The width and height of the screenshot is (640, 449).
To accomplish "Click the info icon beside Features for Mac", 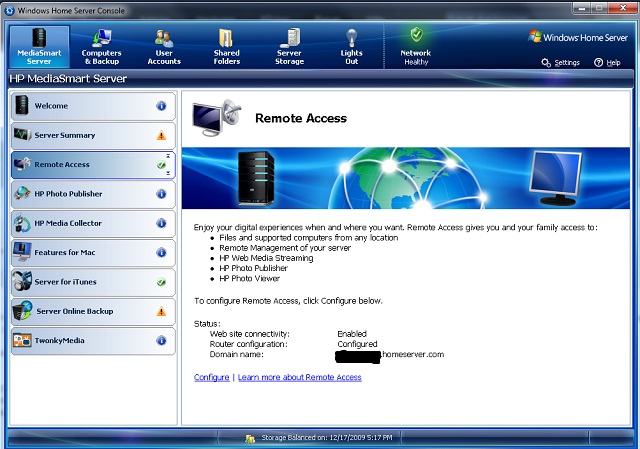I will pyautogui.click(x=161, y=253).
